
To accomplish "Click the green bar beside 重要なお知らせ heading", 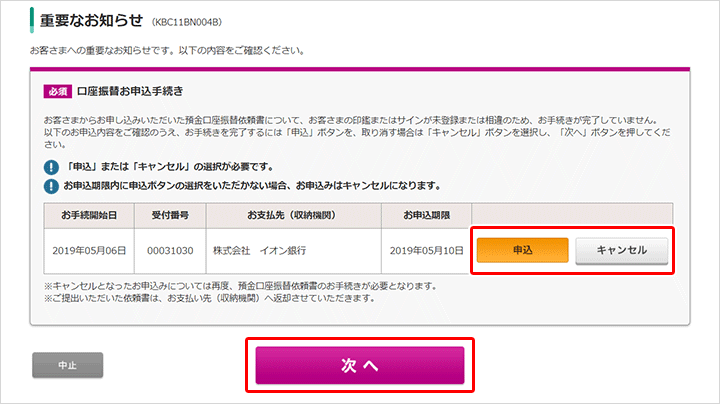I will (33, 18).
